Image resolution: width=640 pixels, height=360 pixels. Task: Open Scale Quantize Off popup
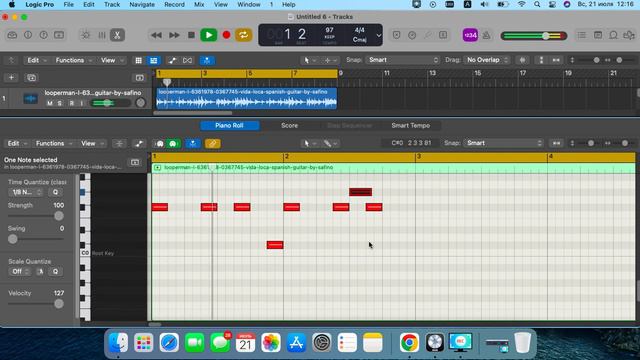coord(20,271)
